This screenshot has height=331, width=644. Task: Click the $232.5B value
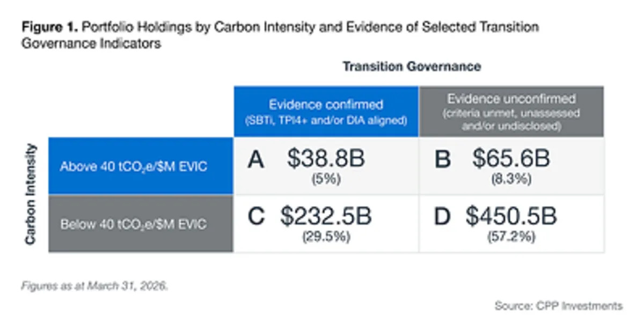(326, 216)
